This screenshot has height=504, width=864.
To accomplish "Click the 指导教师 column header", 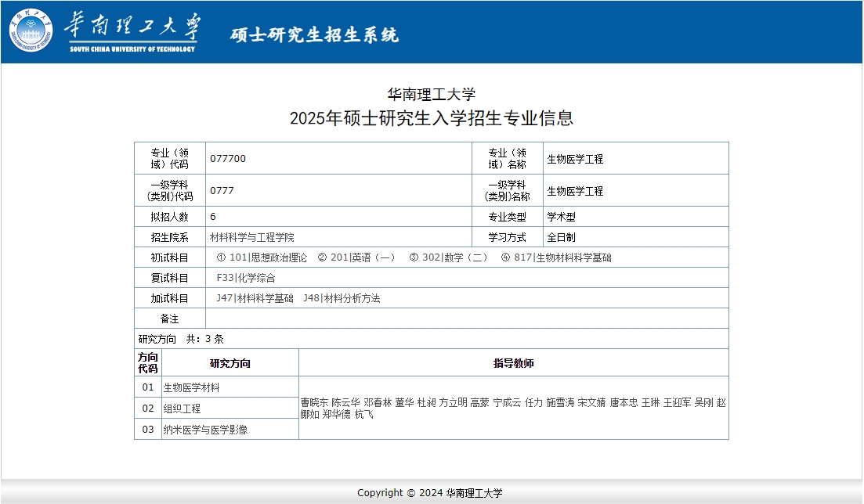I will point(514,363).
